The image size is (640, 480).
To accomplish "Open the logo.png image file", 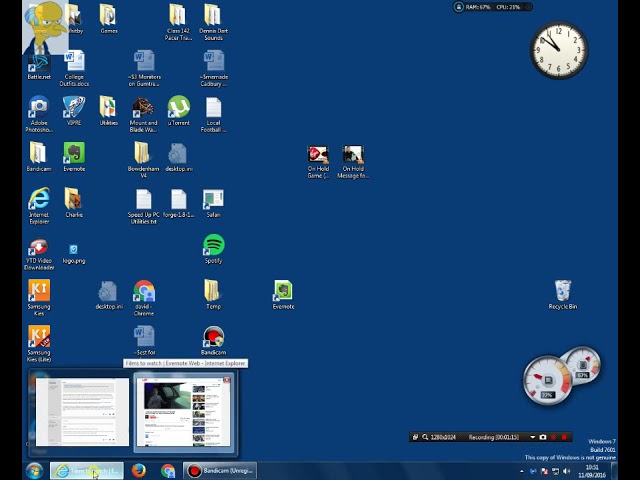I will [74, 254].
